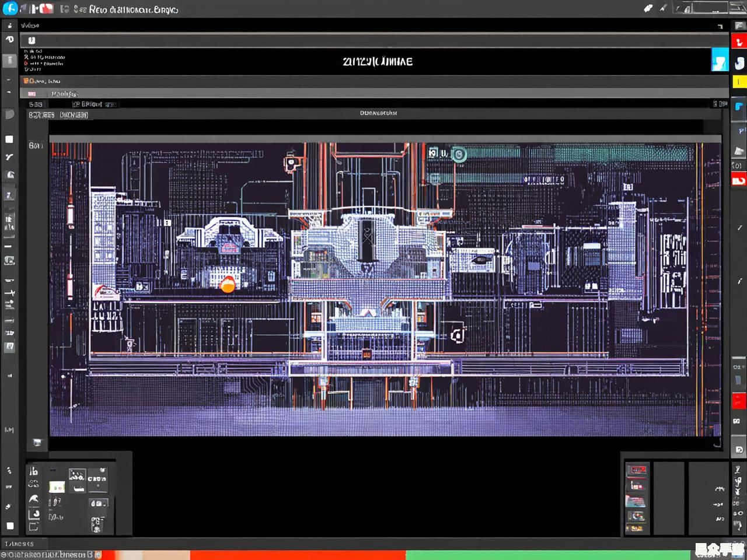Click the red square icon in lower right sidebar
747x560 pixels.
[x=739, y=401]
